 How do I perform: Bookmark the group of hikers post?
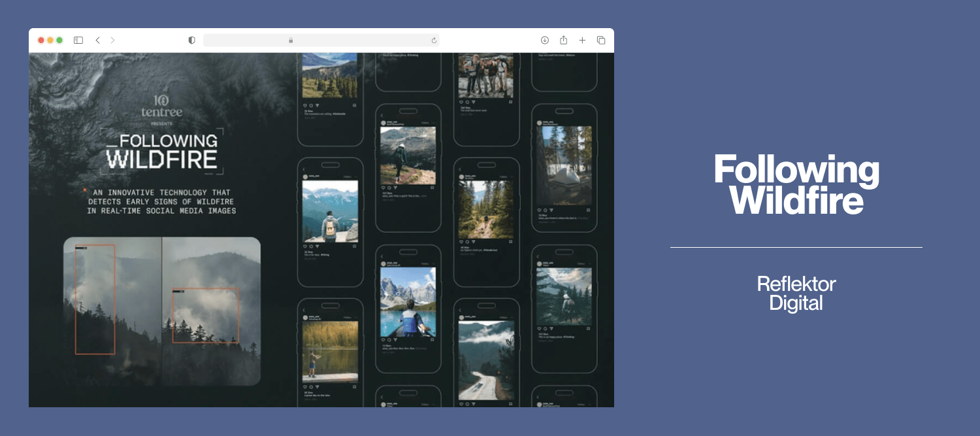[x=511, y=102]
